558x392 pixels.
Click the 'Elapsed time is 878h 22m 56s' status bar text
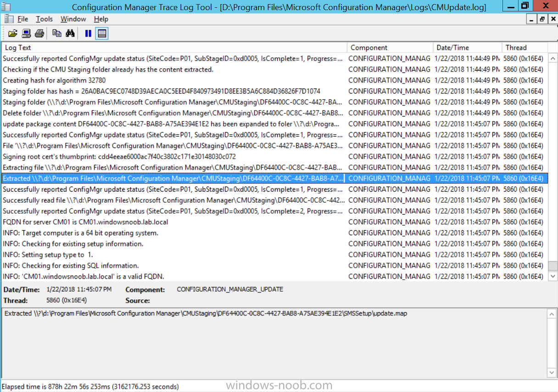coord(90,386)
